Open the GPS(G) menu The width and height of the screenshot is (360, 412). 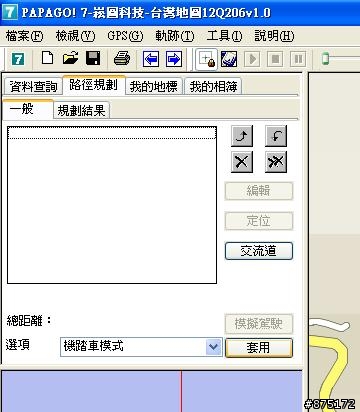(125, 36)
